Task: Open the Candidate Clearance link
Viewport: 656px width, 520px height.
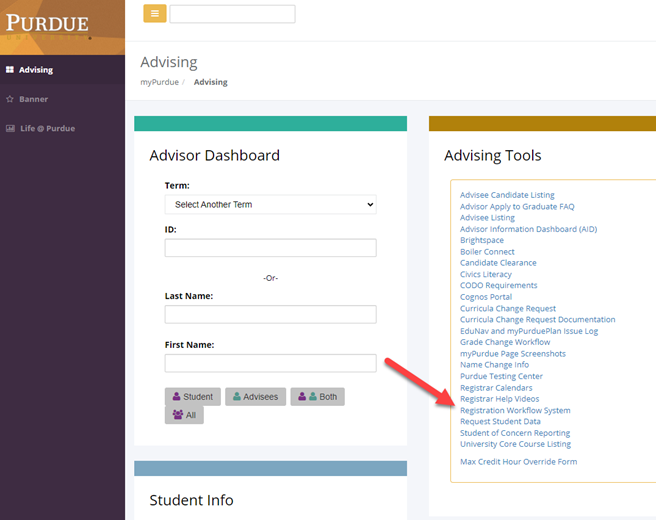Action: pos(498,263)
